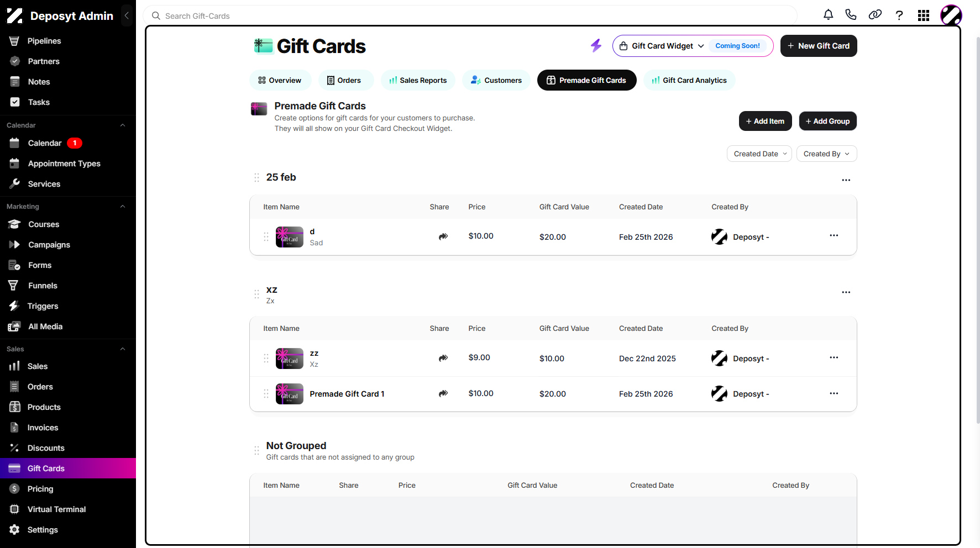Open the Created Date filter dropdown

pos(759,154)
